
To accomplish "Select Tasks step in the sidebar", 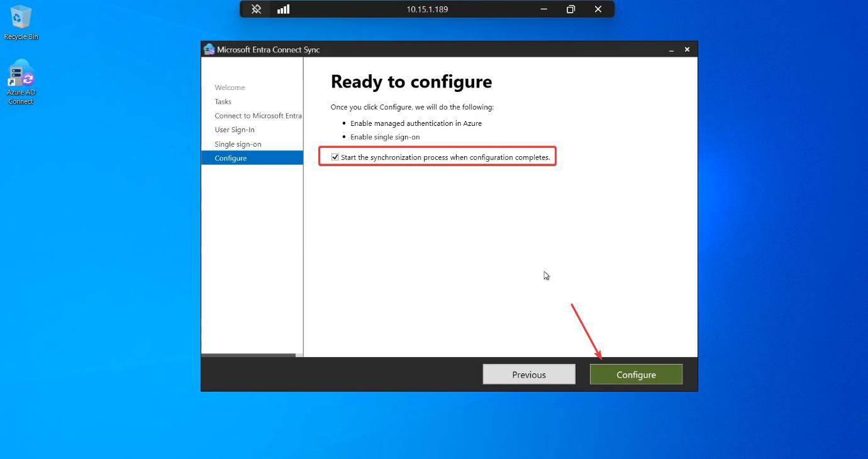I will 223,101.
